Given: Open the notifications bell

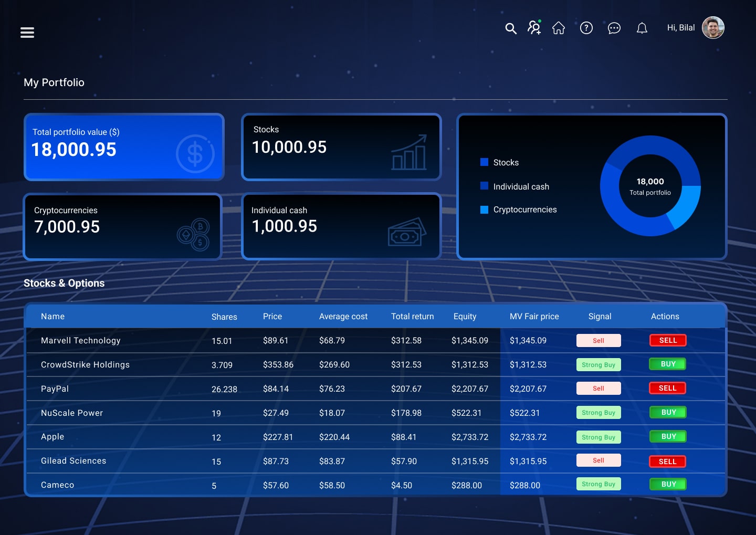Looking at the screenshot, I should coord(642,28).
